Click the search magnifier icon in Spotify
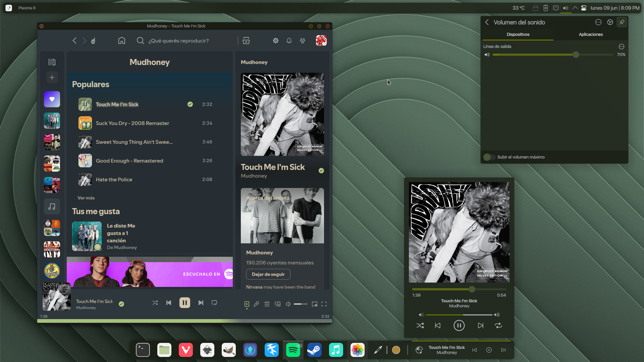Image resolution: width=644 pixels, height=362 pixels. 140,41
